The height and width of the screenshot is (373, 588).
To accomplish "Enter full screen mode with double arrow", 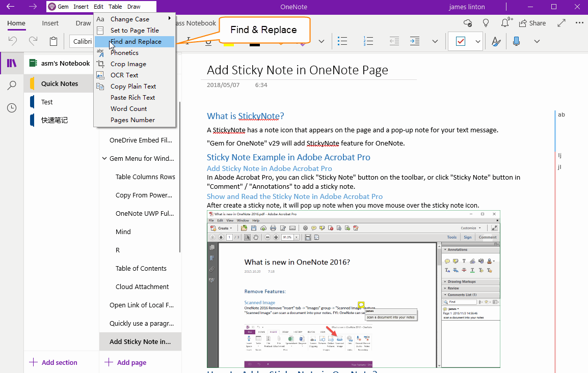I will [562, 23].
